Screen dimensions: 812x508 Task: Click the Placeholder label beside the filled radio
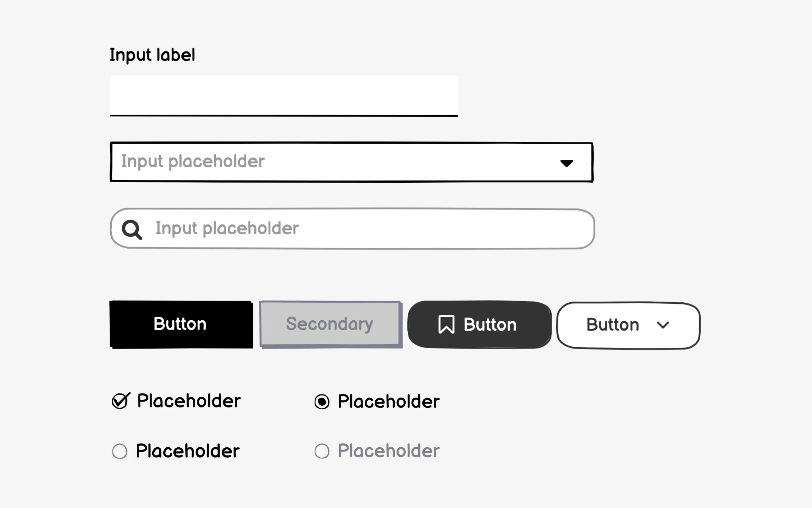click(388, 402)
